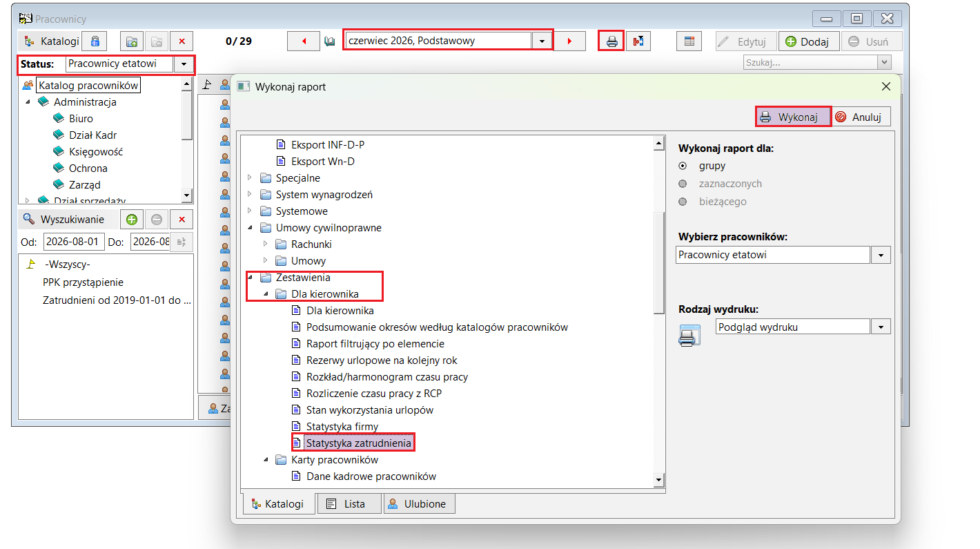Screen dimensions: 980x549
Task: Open the Wybierz pracowników dropdown
Action: (x=881, y=255)
